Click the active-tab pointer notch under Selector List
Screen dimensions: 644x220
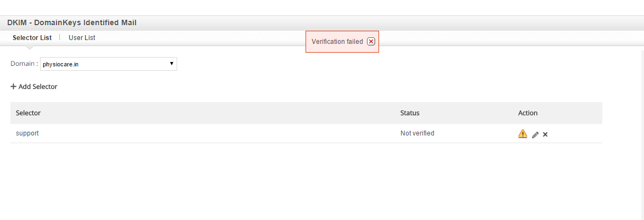point(29,48)
